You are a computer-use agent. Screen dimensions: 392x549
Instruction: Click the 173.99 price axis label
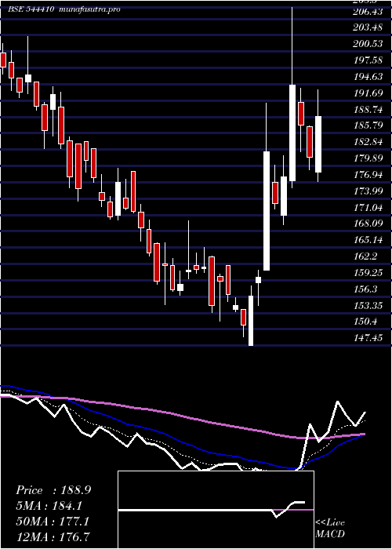(368, 191)
